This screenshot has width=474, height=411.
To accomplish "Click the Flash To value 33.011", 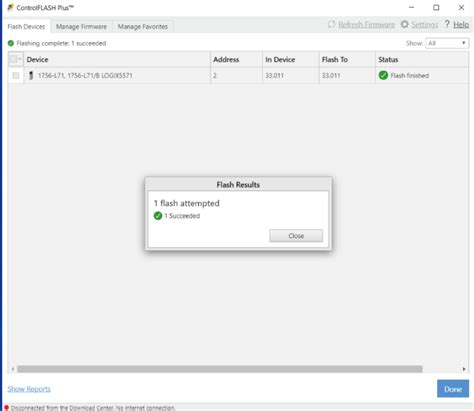I will tap(331, 76).
